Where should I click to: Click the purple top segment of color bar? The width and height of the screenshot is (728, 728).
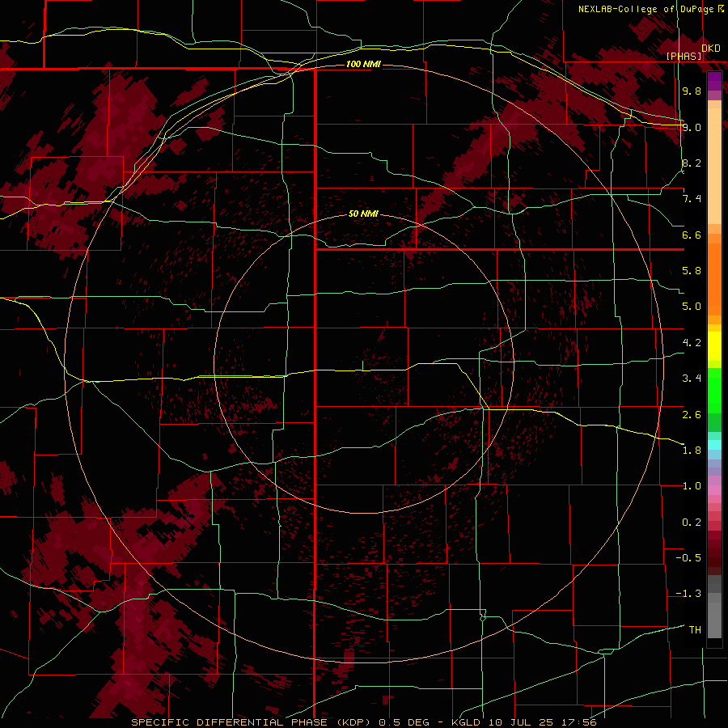[x=714, y=81]
